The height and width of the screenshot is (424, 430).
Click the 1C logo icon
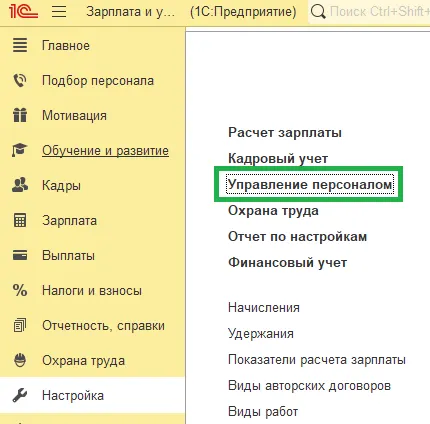[x=23, y=11]
